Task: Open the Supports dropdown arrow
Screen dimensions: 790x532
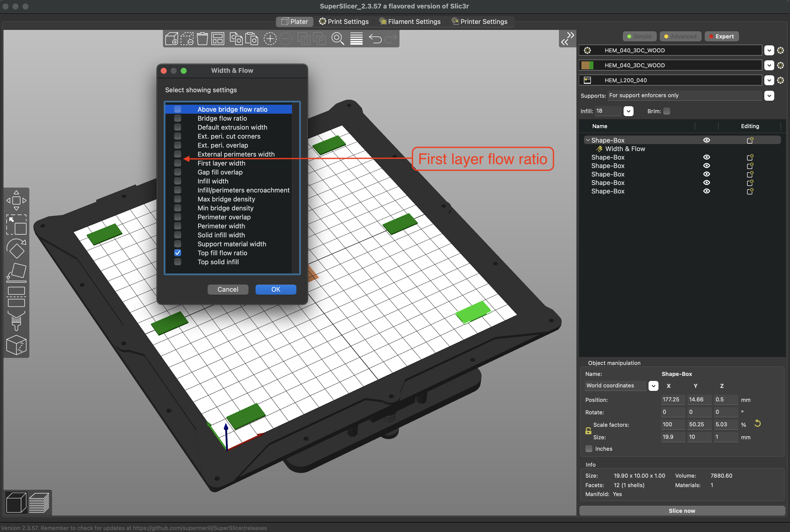Action: 769,96
